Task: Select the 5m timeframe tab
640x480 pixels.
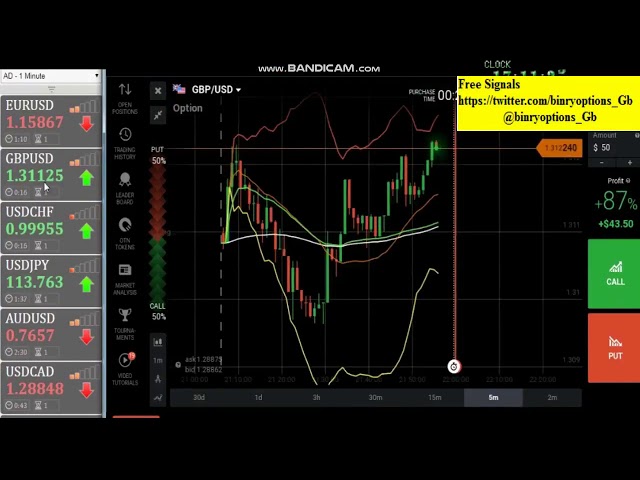Action: [493, 398]
